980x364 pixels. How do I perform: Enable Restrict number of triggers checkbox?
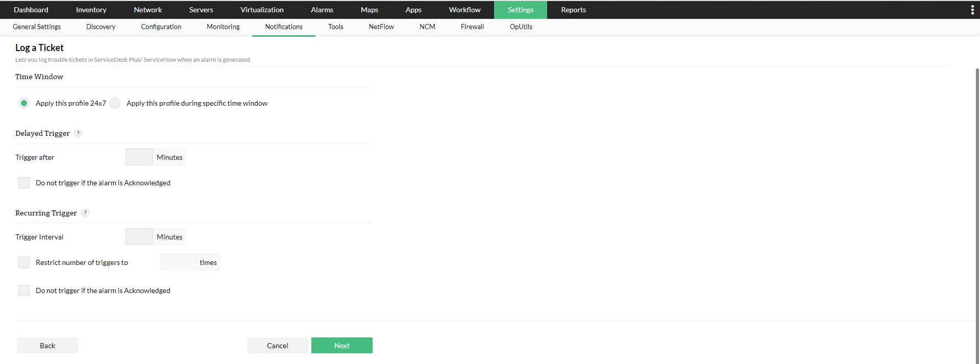[x=24, y=262]
